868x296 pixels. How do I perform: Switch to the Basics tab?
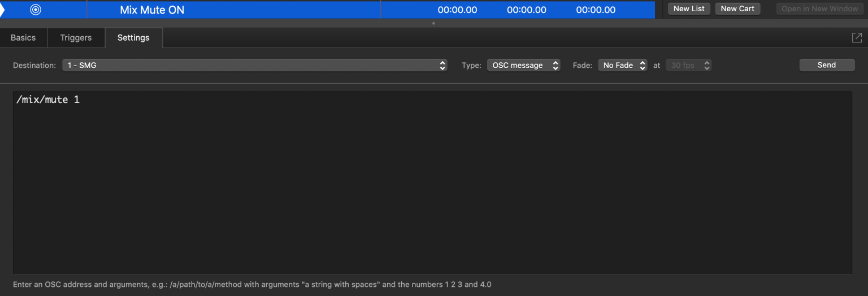tap(23, 37)
